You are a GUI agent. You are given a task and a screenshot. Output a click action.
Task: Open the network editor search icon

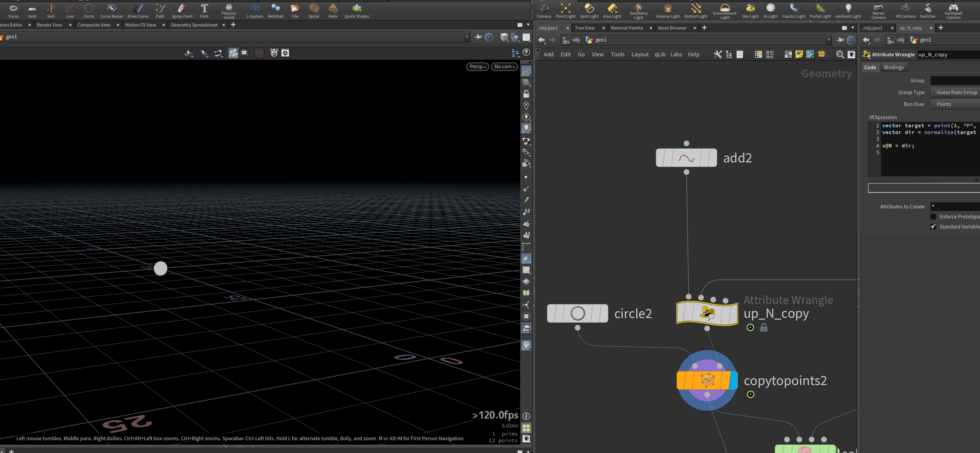(840, 55)
